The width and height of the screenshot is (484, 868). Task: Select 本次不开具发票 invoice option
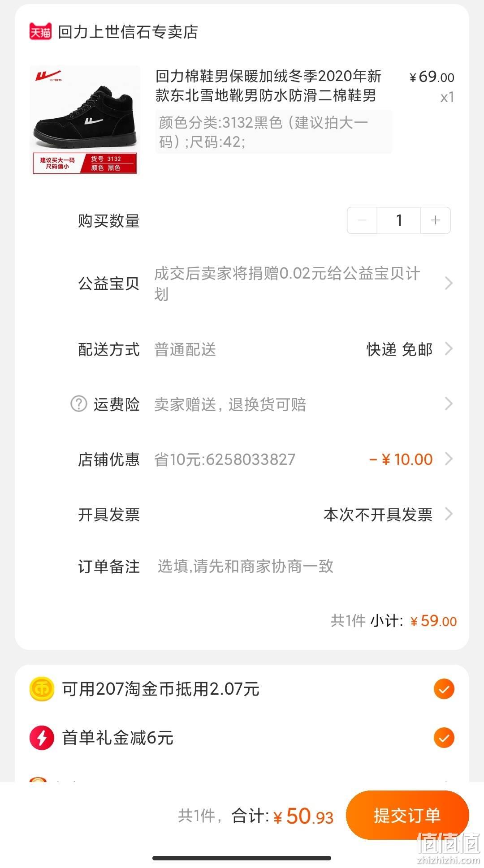(x=378, y=514)
